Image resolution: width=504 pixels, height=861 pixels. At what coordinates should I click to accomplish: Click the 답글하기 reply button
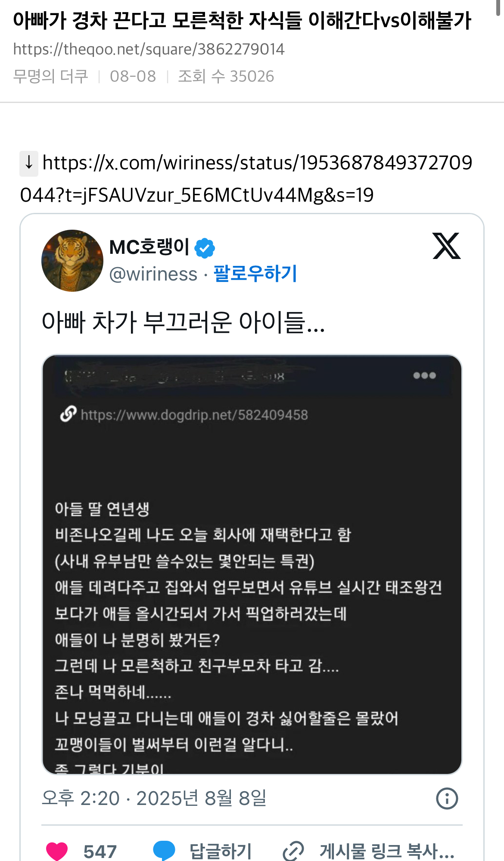[221, 852]
